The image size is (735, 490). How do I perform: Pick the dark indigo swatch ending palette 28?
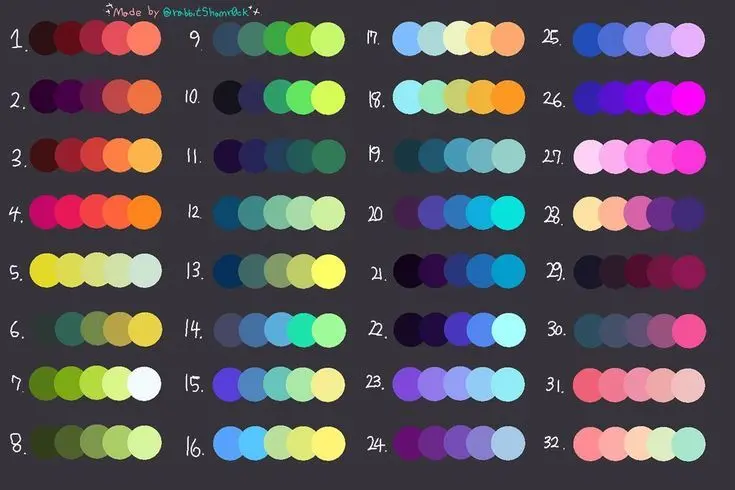click(x=688, y=214)
